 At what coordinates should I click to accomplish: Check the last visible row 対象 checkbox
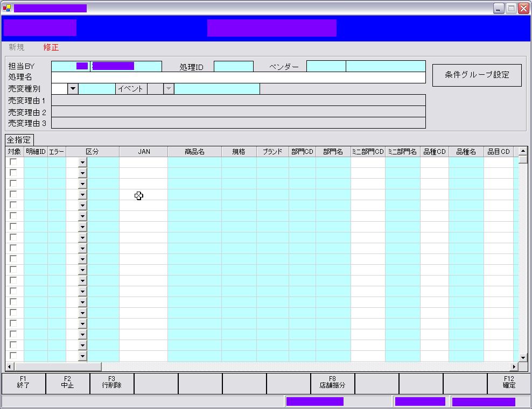point(13,355)
